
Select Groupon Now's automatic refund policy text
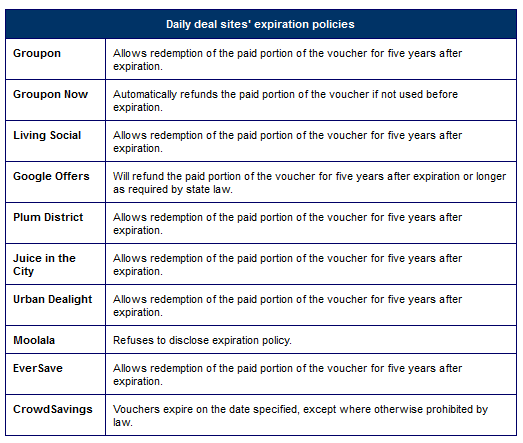[286, 101]
